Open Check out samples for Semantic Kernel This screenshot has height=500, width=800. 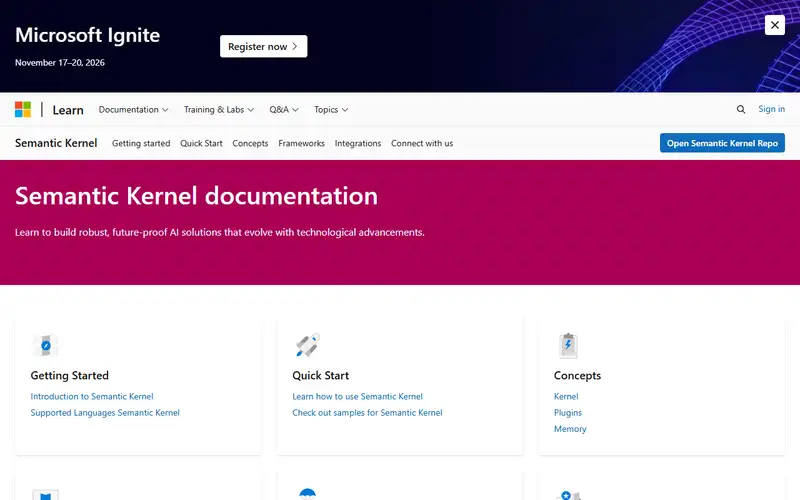[x=367, y=413]
